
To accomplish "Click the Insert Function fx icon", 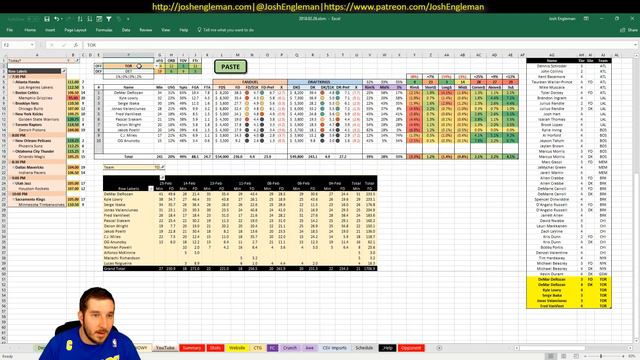I will coord(76,45).
